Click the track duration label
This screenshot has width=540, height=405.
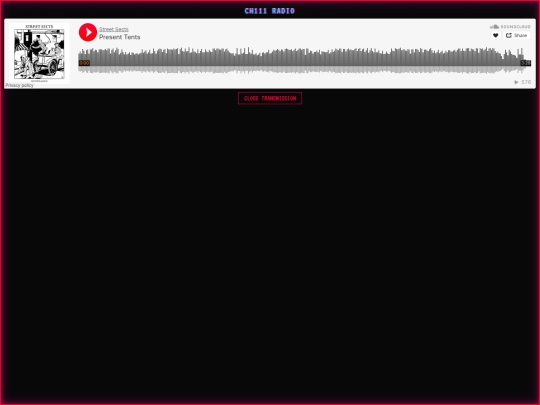pos(526,63)
